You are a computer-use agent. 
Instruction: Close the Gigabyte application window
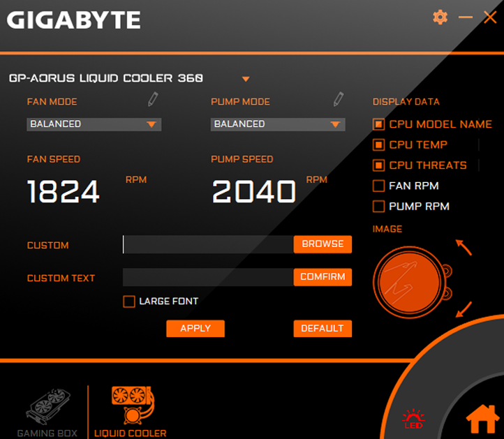pos(490,17)
